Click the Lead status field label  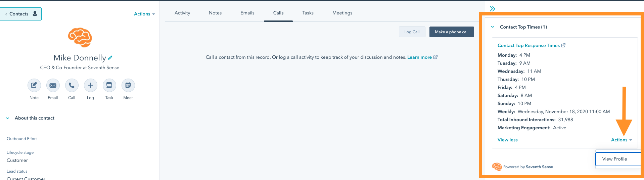click(x=17, y=171)
